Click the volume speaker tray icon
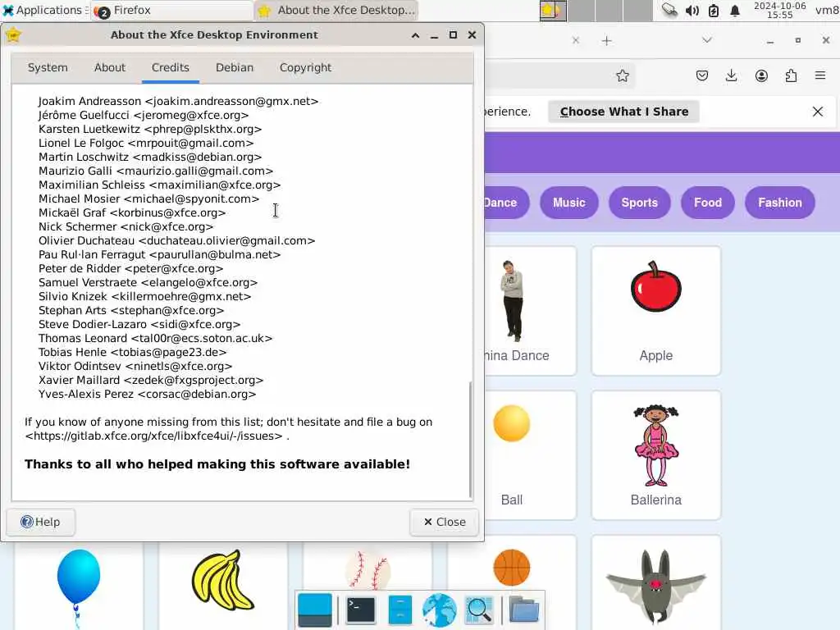 coord(692,11)
